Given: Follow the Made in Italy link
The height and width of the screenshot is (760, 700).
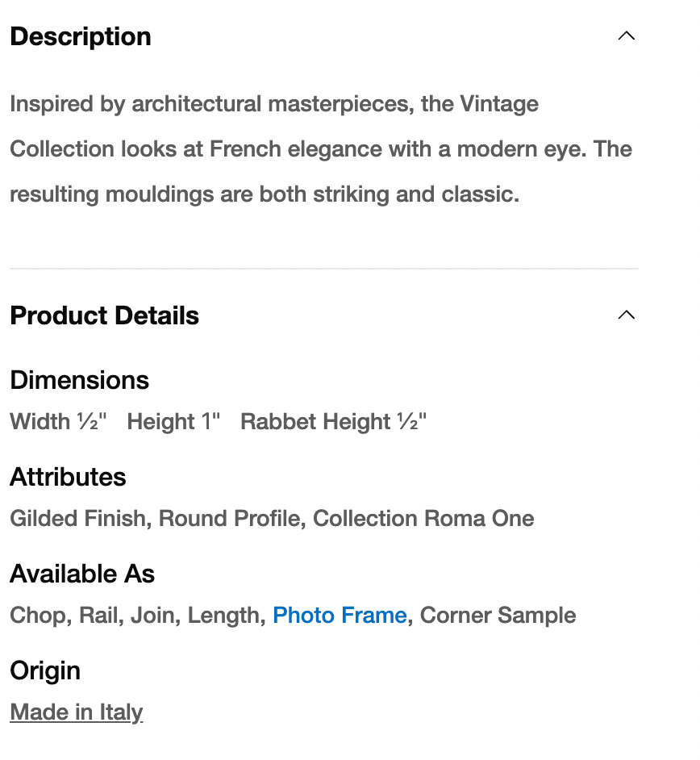Looking at the screenshot, I should pos(77,712).
